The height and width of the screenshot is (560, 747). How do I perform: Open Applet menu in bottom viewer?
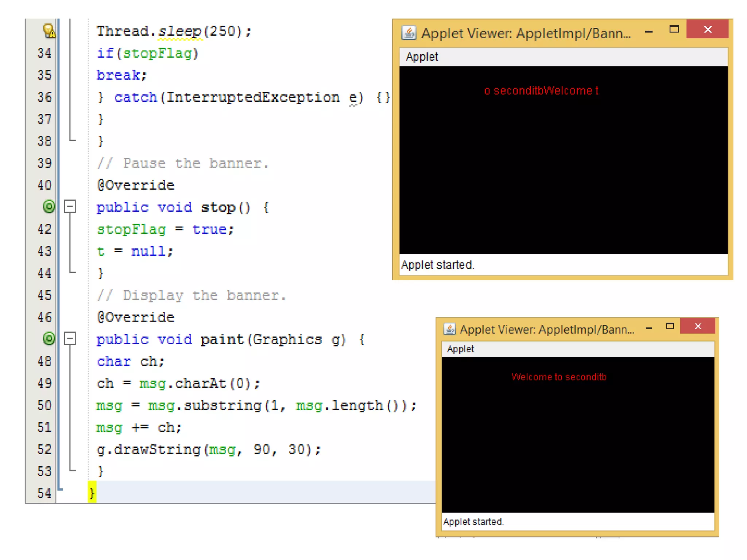click(x=460, y=349)
